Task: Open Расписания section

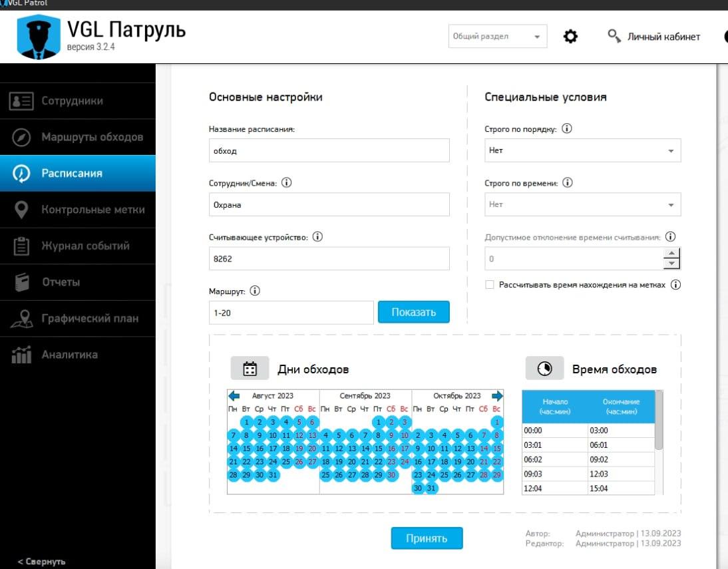Action: tap(78, 173)
